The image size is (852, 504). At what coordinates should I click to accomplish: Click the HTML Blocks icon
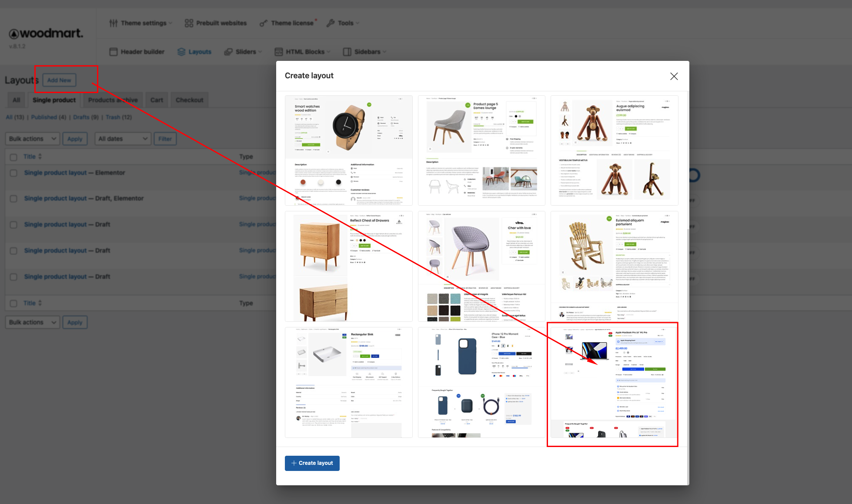279,52
